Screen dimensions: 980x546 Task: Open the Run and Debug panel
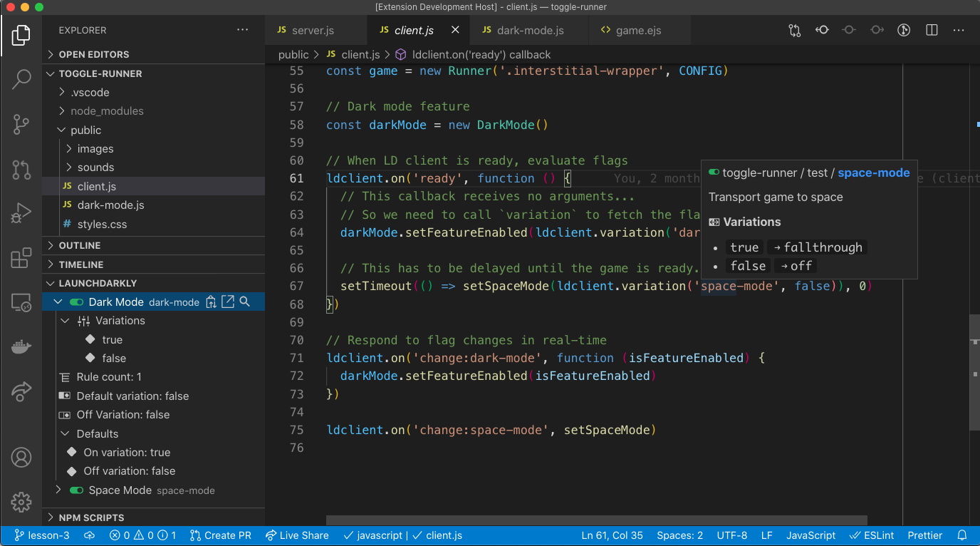pos(21,212)
